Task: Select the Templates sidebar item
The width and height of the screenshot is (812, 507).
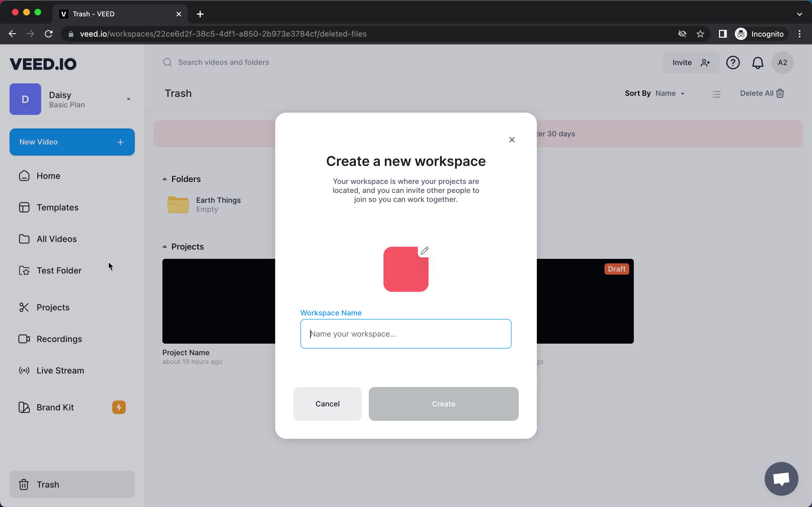Action: point(57,207)
